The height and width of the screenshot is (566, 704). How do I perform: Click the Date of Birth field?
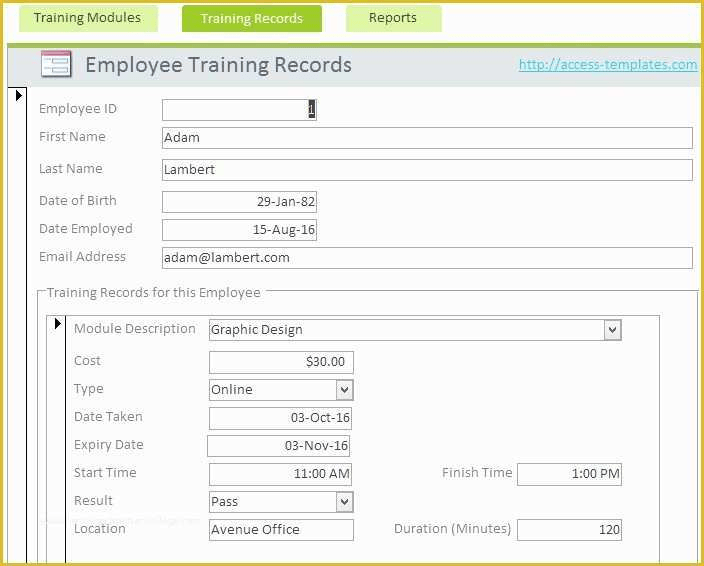click(239, 202)
